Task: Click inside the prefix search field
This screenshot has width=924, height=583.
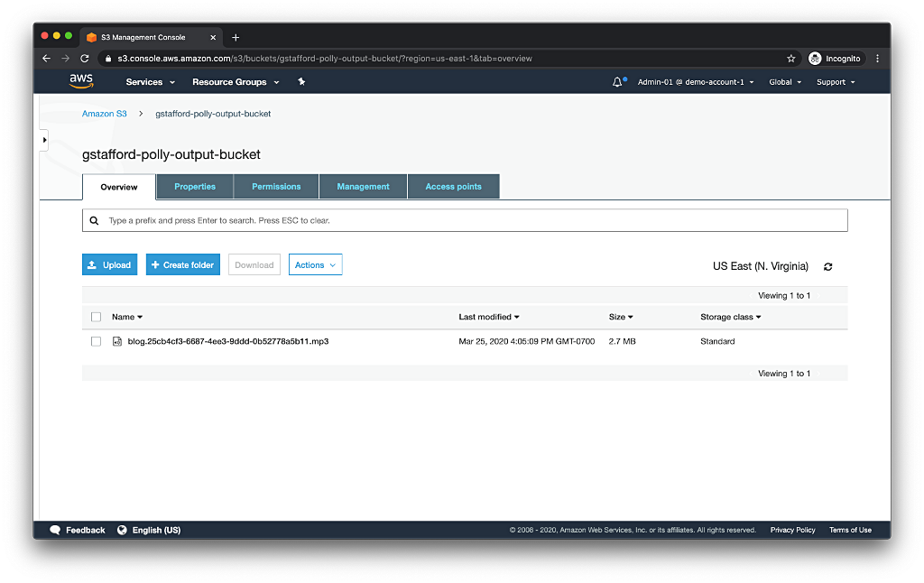Action: coord(361,219)
